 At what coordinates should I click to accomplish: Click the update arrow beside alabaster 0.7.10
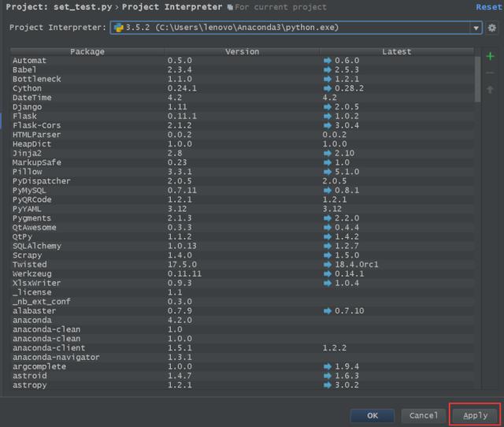[328, 311]
